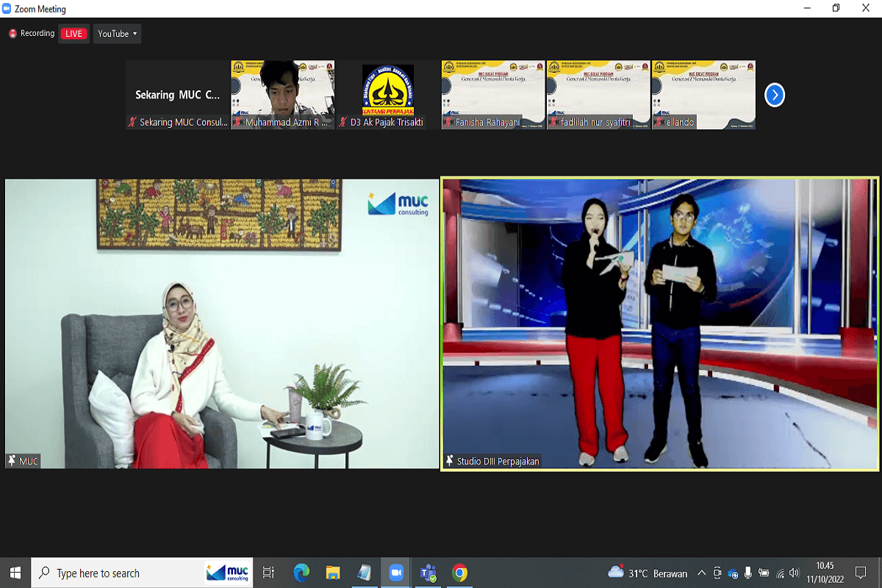Open Google Chrome from taskbar
This screenshot has width=882, height=588.
(459, 573)
